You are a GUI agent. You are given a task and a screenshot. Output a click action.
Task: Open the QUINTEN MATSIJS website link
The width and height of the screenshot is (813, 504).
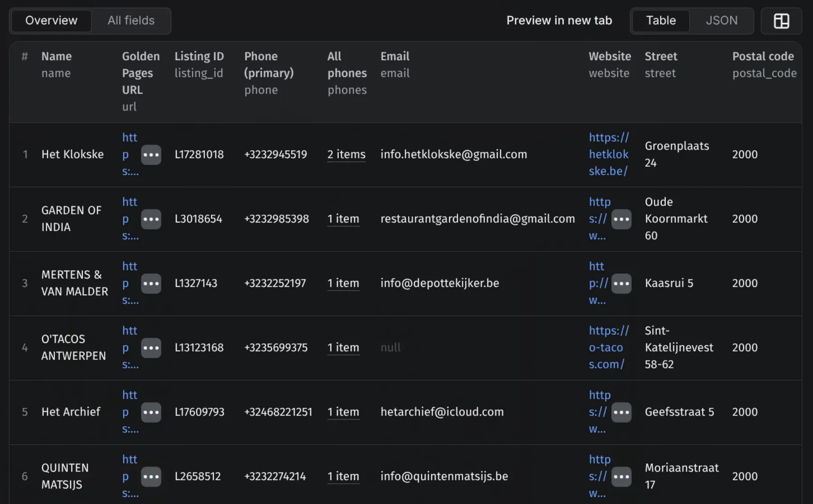(x=599, y=476)
